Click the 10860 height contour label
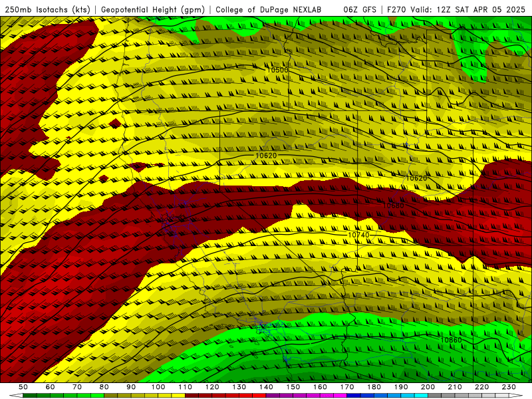532x399 pixels. coord(451,340)
